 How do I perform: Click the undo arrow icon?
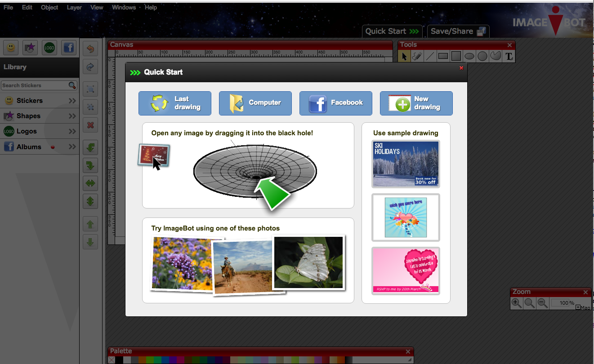90,49
